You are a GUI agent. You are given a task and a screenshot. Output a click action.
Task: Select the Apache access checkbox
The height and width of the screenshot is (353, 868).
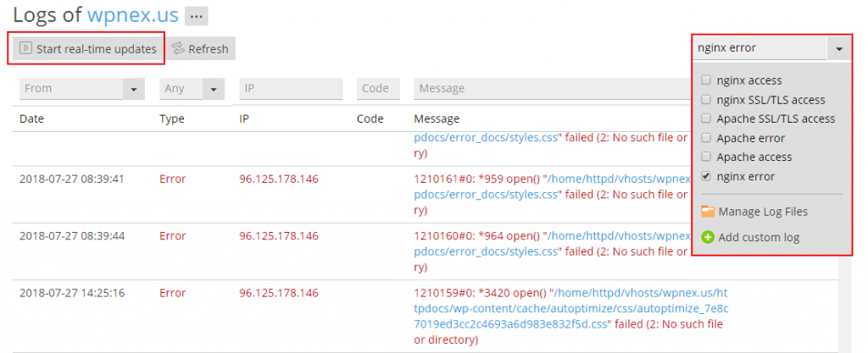(706, 157)
